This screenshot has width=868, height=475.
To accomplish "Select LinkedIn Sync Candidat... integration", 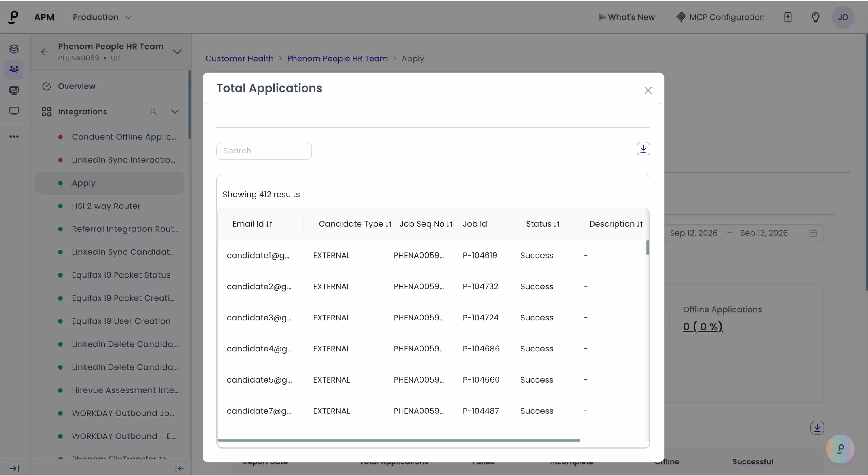I will [x=109, y=252].
